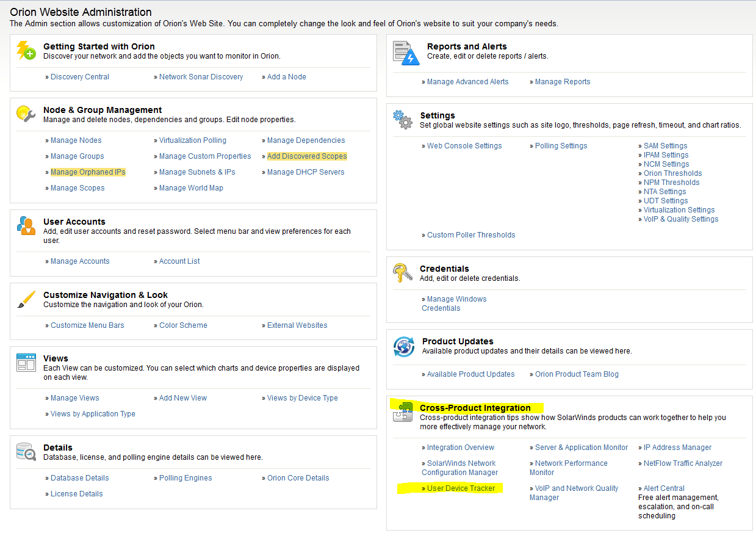Go to Virtualization Polling

click(x=193, y=140)
